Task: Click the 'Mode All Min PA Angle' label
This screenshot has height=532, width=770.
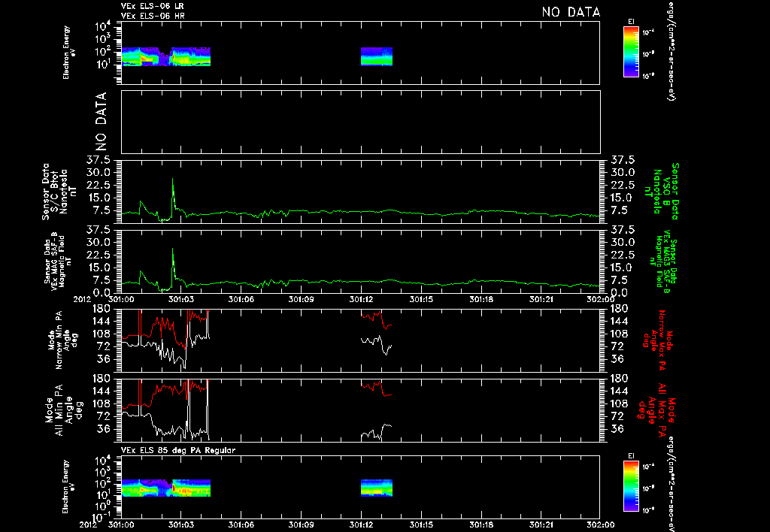Action: pos(65,410)
